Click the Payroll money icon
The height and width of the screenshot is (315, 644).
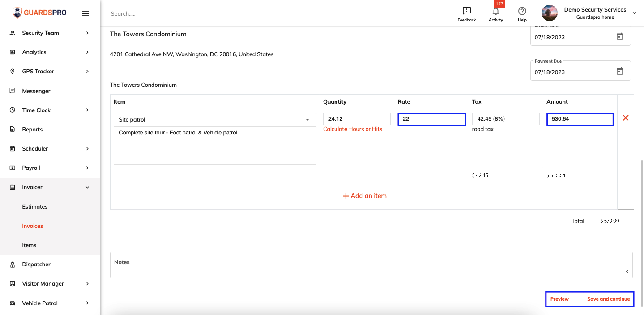pyautogui.click(x=12, y=168)
